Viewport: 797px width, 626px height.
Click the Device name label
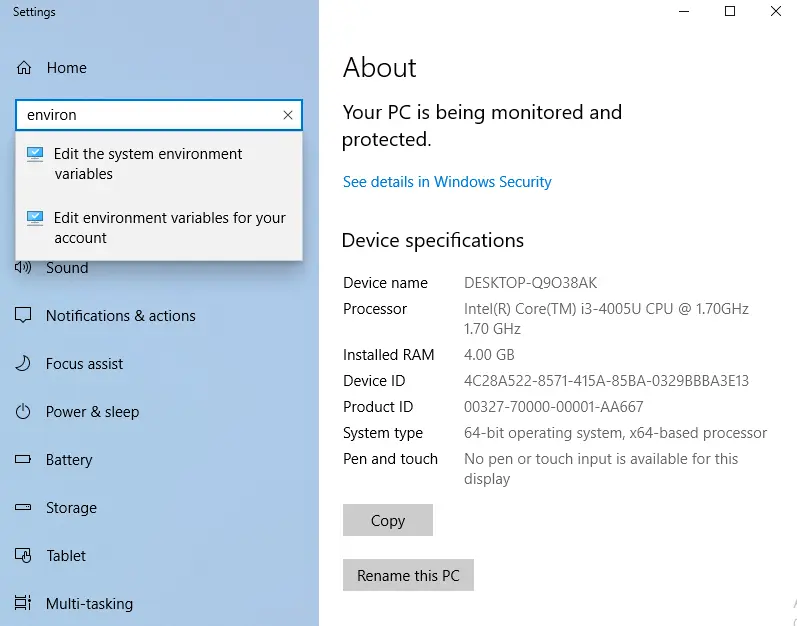(x=385, y=283)
